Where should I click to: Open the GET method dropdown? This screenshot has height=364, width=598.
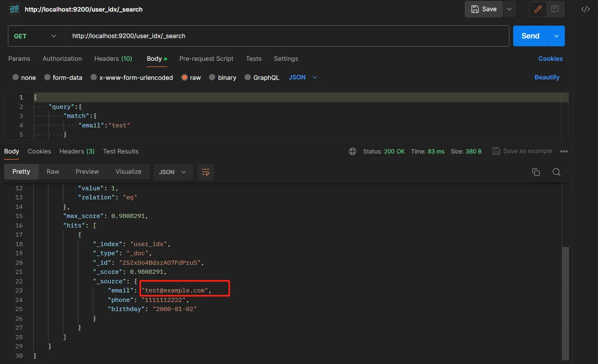pos(35,36)
